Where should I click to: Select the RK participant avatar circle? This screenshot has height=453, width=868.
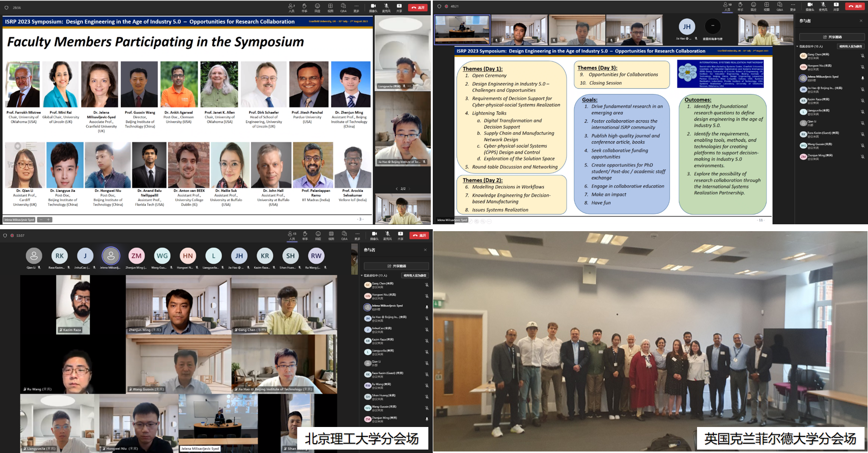(x=59, y=256)
